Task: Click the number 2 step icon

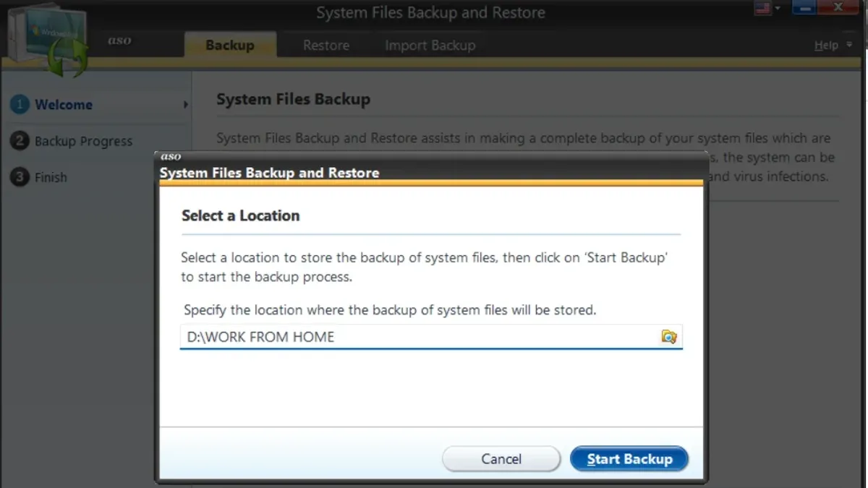Action: click(x=20, y=141)
